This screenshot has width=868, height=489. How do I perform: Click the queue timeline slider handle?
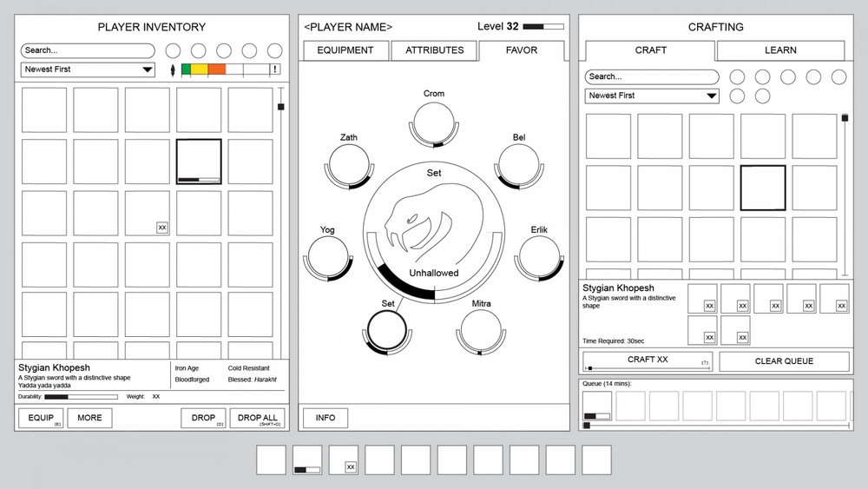tap(586, 426)
